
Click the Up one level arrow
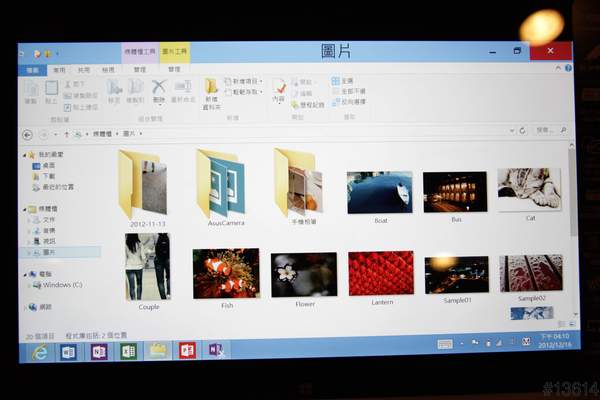click(67, 134)
